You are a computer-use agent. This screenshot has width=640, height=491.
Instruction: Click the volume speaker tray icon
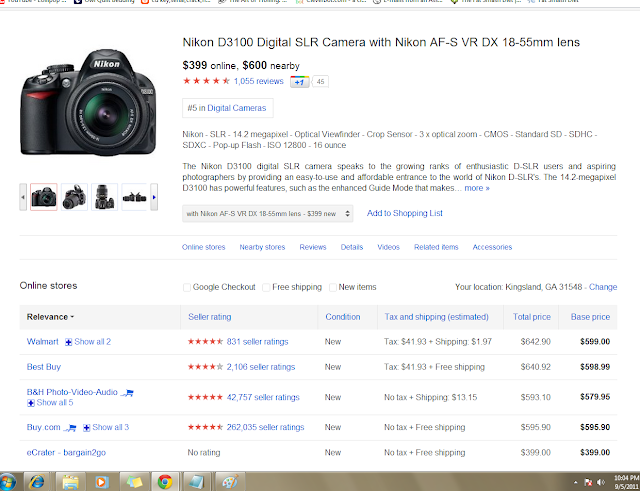(600, 482)
